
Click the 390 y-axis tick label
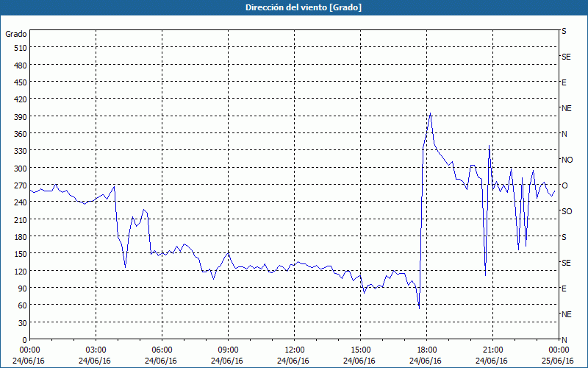pos(21,117)
